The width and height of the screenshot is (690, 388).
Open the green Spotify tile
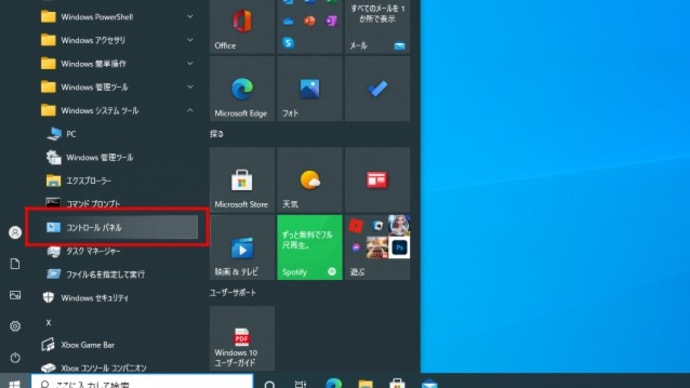click(310, 247)
